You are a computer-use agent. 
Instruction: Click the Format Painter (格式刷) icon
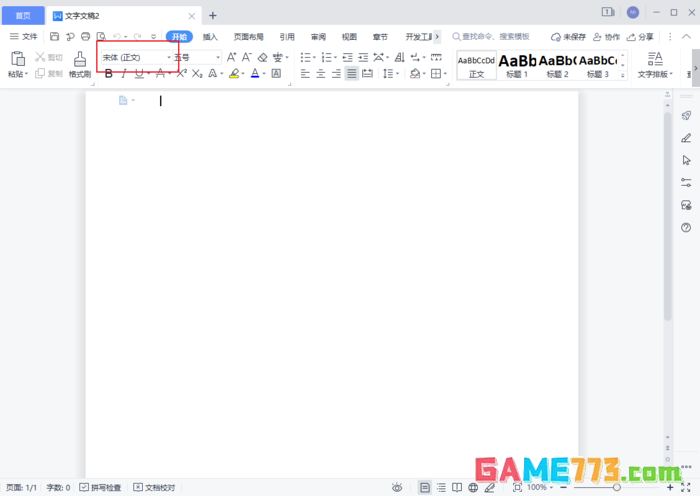point(80,58)
